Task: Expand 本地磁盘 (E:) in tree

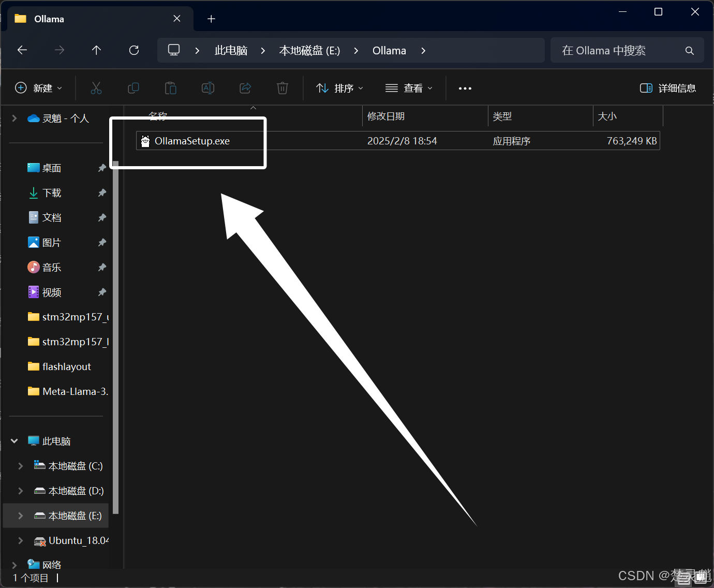Action: [x=21, y=516]
